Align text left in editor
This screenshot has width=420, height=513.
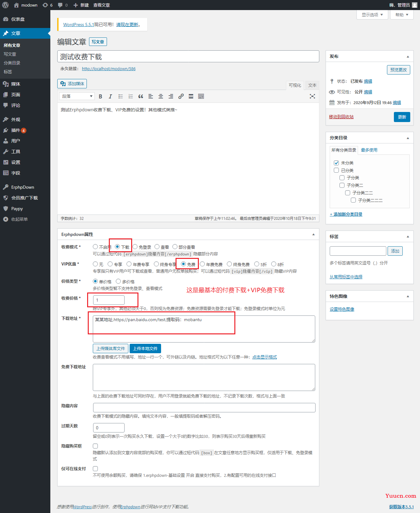pos(151,96)
